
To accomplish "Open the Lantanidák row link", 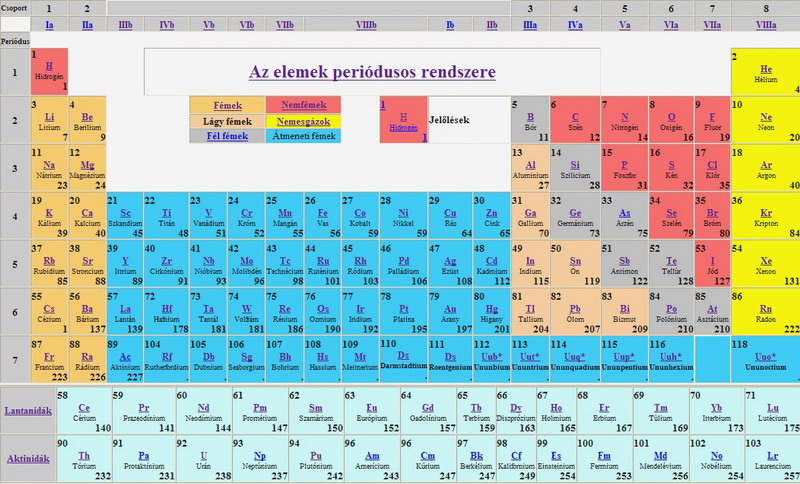I will pos(28,411).
